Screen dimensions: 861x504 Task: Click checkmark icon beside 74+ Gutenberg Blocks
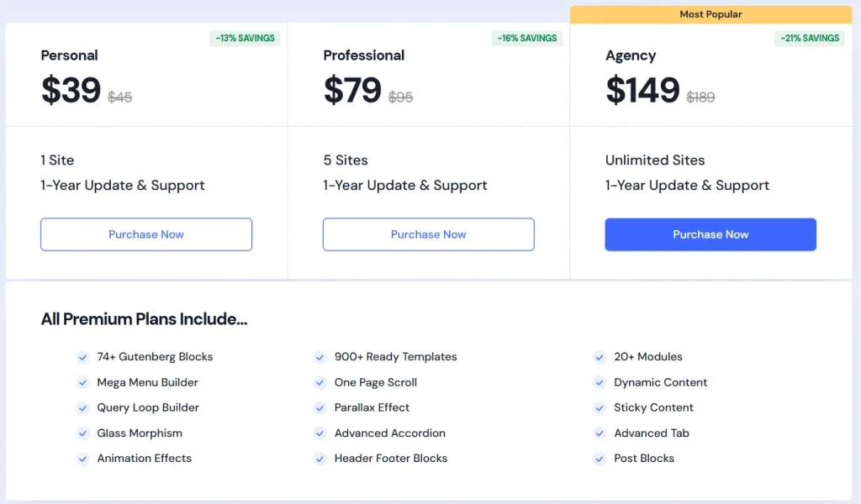tap(83, 357)
